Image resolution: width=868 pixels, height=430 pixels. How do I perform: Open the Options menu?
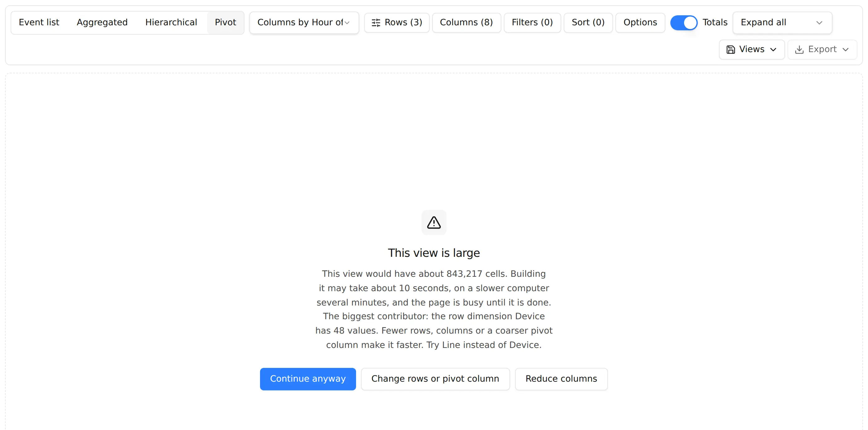pyautogui.click(x=640, y=22)
